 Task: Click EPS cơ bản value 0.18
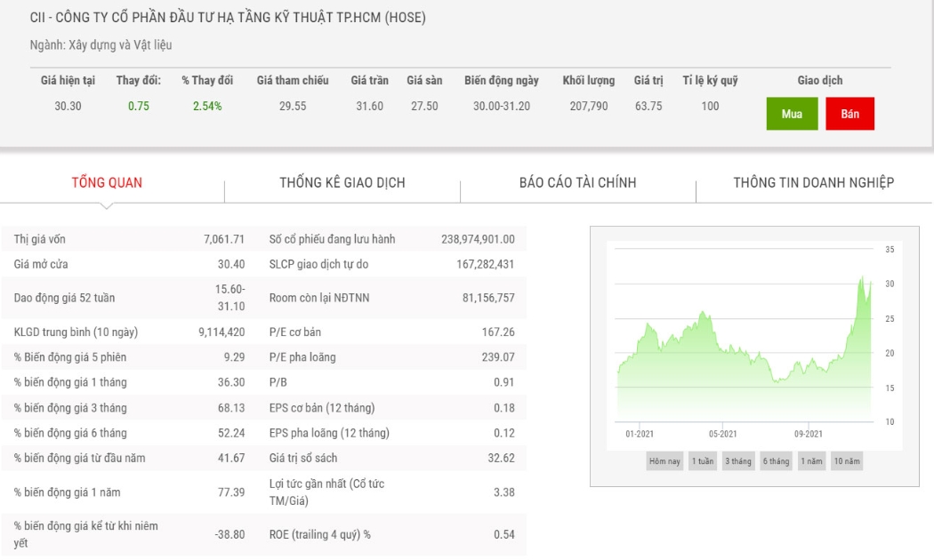tap(504, 408)
